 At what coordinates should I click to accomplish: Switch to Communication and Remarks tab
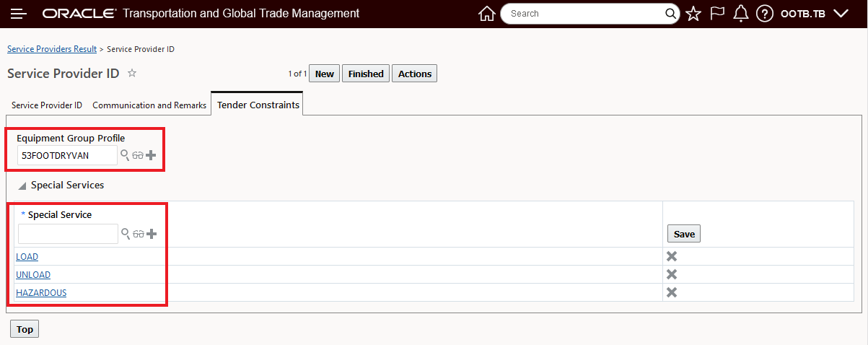(149, 105)
